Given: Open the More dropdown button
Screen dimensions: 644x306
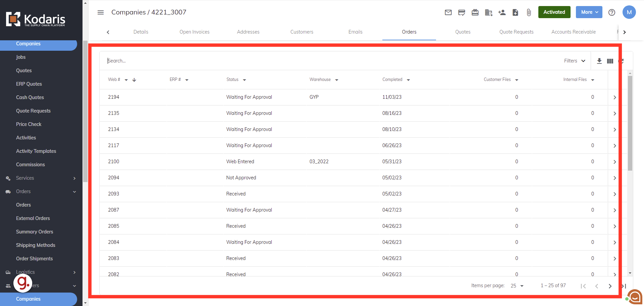Looking at the screenshot, I should 589,12.
